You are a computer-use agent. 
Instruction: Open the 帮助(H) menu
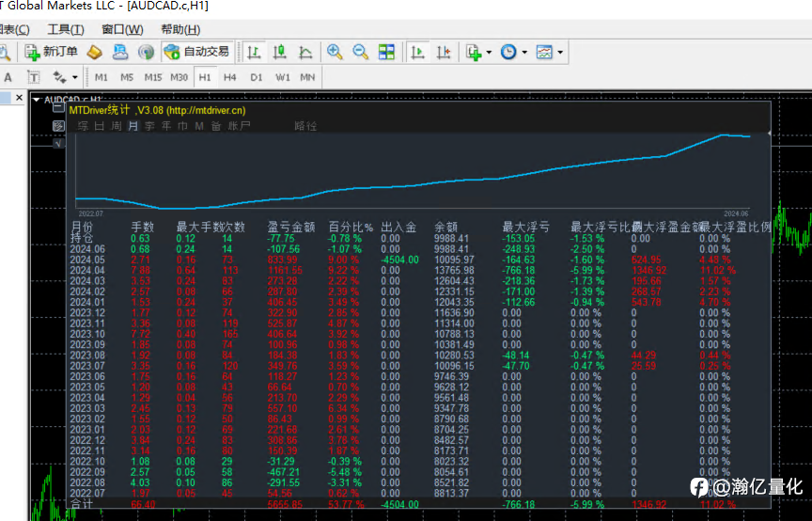pyautogui.click(x=180, y=29)
